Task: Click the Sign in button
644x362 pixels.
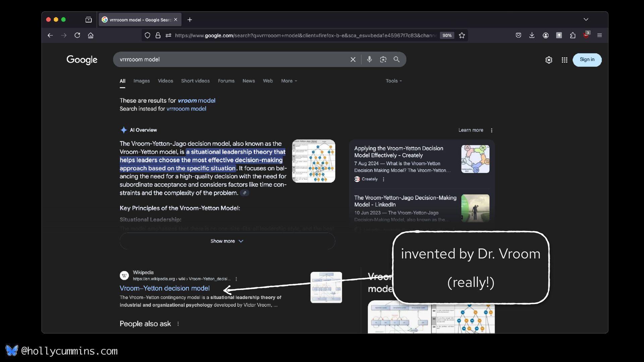Action: tap(587, 60)
